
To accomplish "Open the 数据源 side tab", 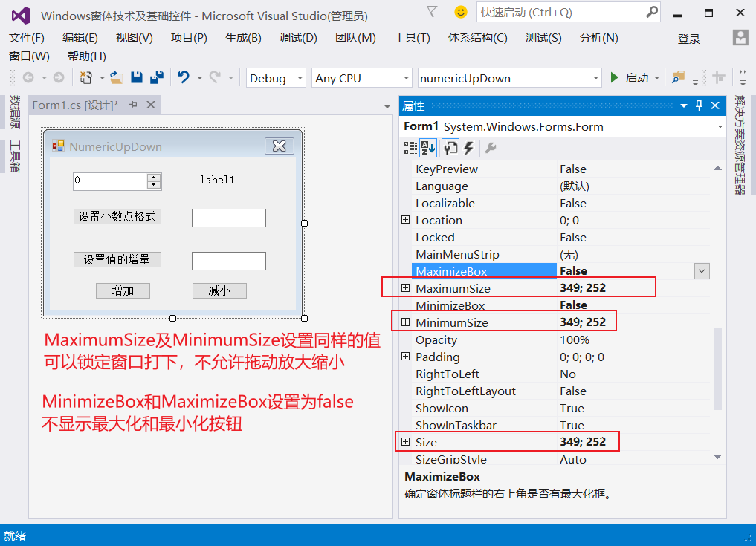I will click(15, 112).
